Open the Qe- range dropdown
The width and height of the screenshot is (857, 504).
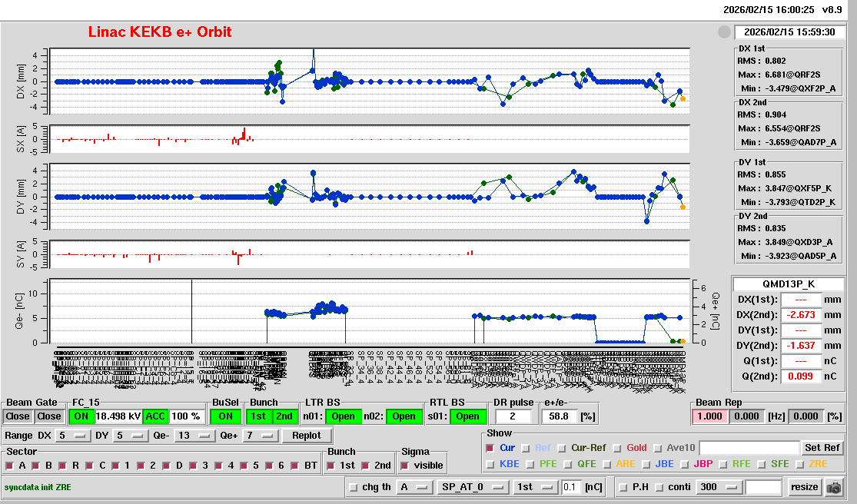[194, 435]
